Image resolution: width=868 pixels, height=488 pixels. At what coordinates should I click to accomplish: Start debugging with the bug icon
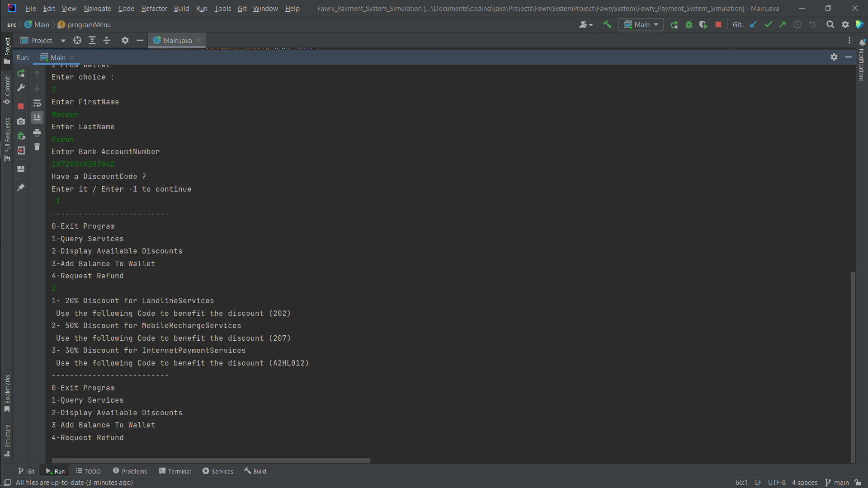(x=689, y=24)
